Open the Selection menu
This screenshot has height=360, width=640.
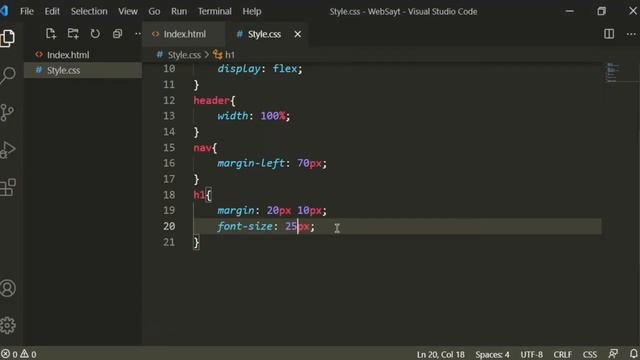(89, 11)
